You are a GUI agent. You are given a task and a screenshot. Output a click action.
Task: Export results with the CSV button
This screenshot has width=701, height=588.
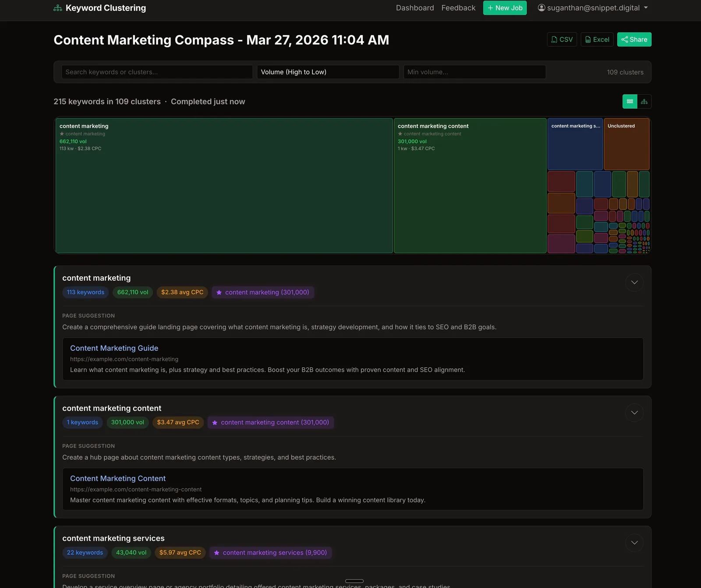(562, 39)
